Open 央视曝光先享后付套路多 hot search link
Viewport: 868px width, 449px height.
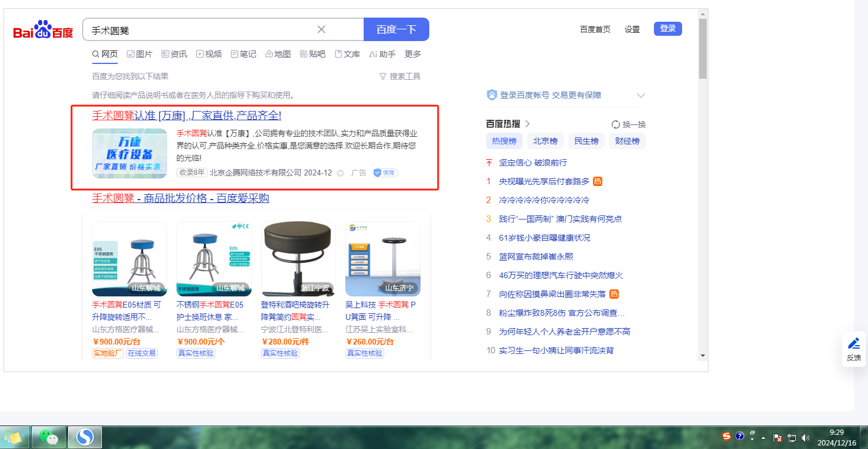544,181
